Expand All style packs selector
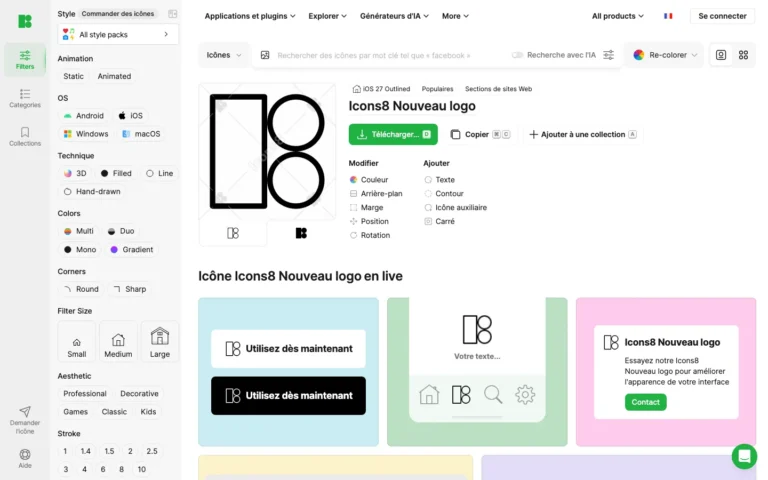Screen dimensions: 768x480 click(x=118, y=34)
